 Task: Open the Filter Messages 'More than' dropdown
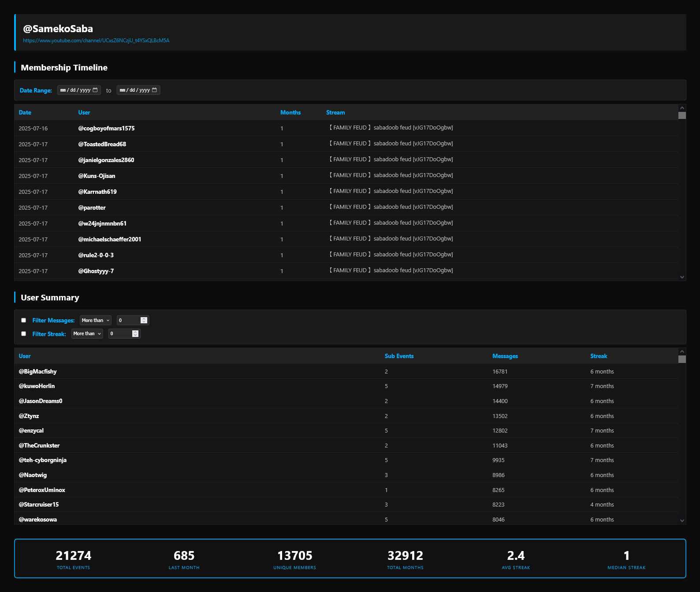[x=96, y=320]
